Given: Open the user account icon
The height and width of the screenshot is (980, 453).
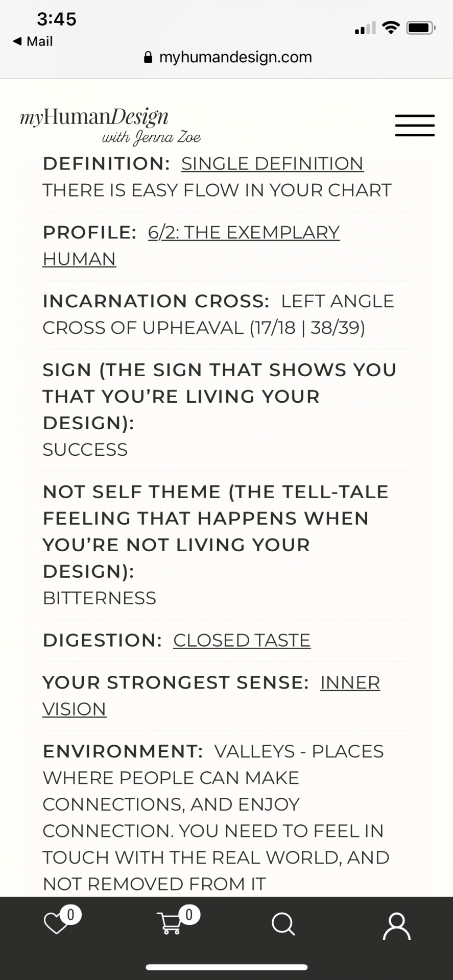Looking at the screenshot, I should (x=397, y=926).
